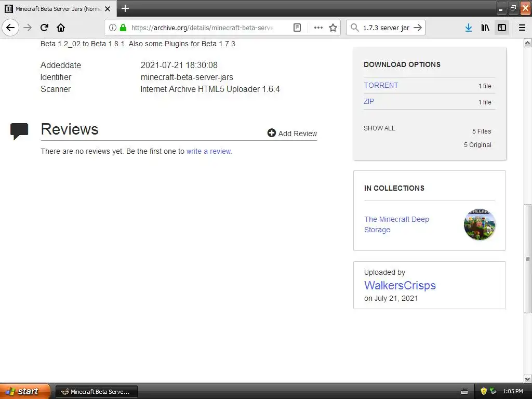Open the Windows start menu
Viewport: 532px width, 399px height.
pyautogui.click(x=25, y=391)
